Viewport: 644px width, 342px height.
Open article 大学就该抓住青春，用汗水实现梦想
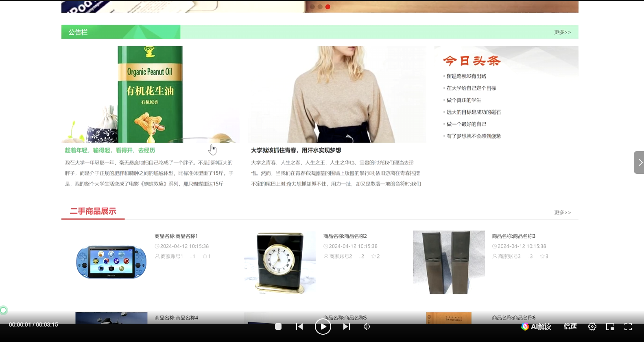coord(296,150)
